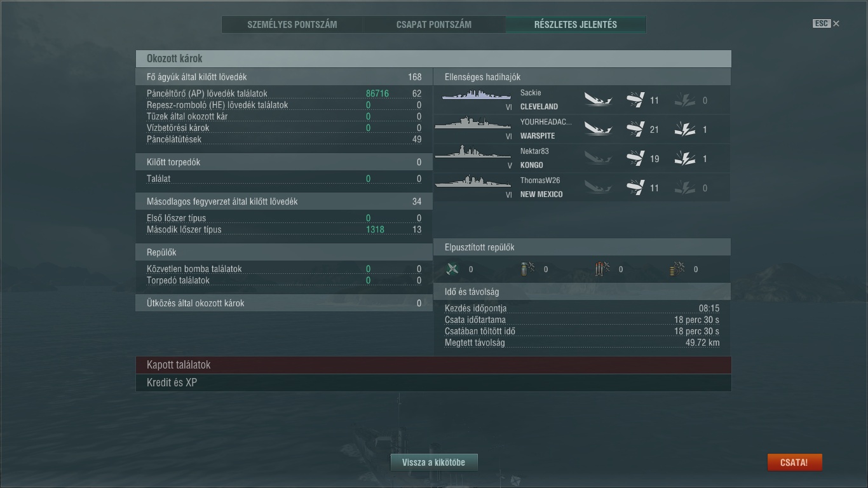Click the sunk-ship icon for Sackie's Cleveland
This screenshot has width=868, height=488.
click(x=598, y=100)
